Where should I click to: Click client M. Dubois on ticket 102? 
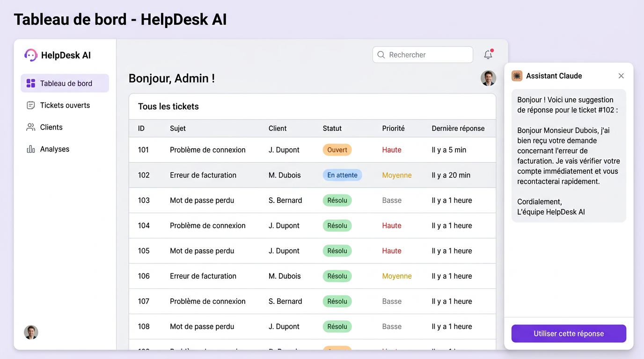coord(285,175)
